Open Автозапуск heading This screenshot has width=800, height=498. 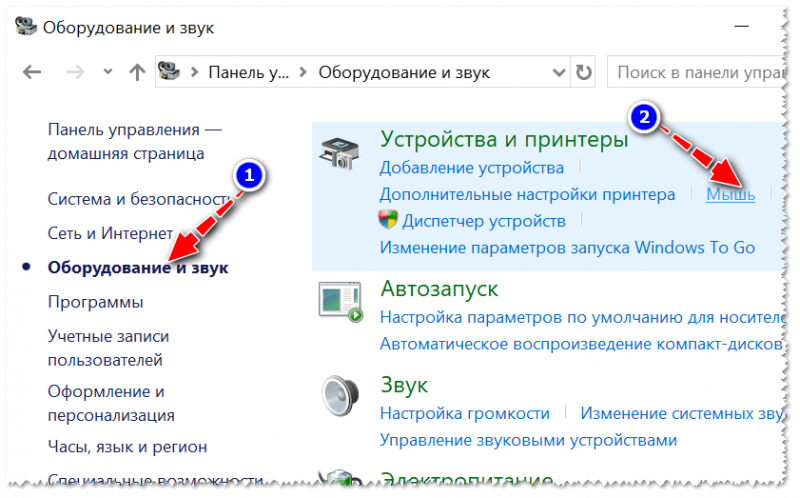439,289
